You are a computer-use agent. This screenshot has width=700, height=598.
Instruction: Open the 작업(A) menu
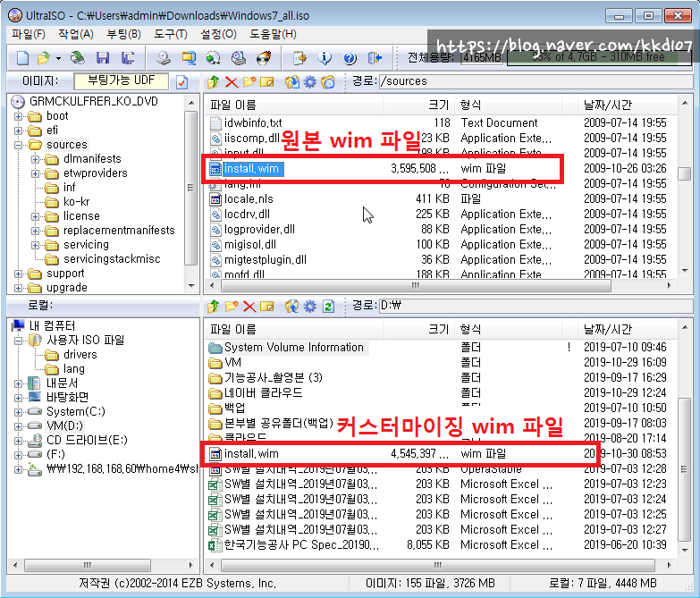coord(75,34)
